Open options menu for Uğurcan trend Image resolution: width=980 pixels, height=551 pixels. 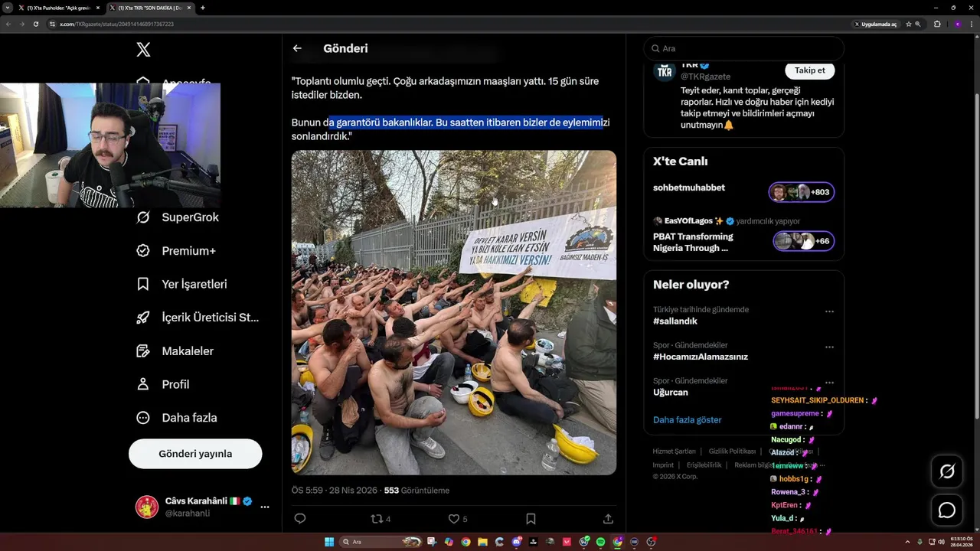(x=829, y=383)
